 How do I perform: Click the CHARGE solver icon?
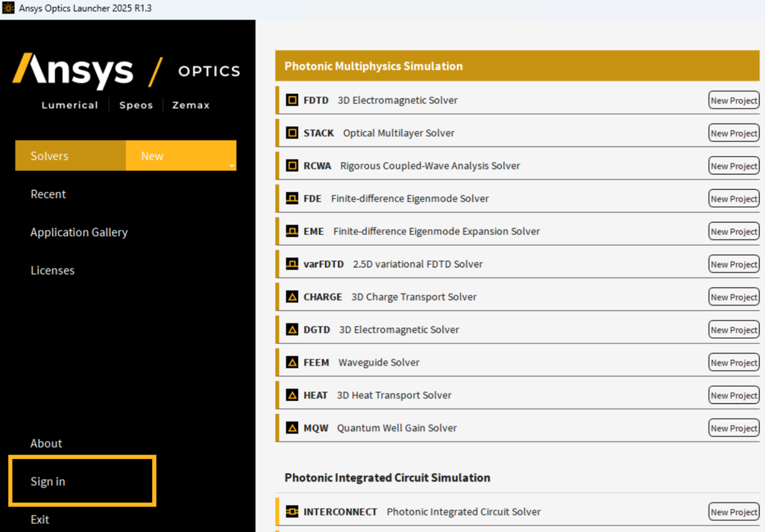292,296
